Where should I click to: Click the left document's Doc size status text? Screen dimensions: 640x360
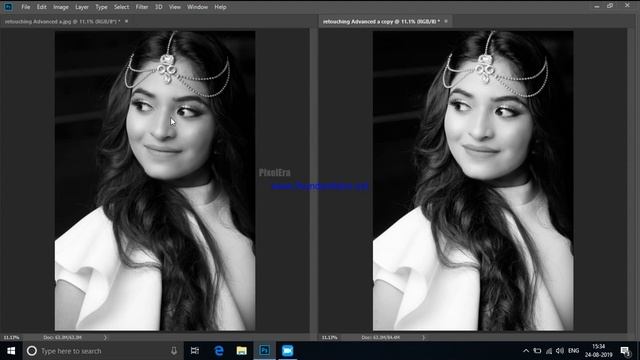(62, 338)
